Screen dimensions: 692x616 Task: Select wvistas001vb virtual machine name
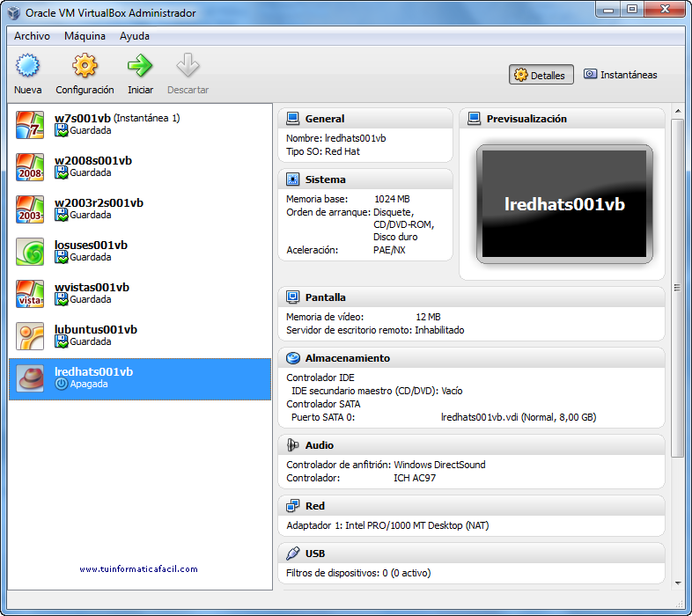click(x=92, y=287)
